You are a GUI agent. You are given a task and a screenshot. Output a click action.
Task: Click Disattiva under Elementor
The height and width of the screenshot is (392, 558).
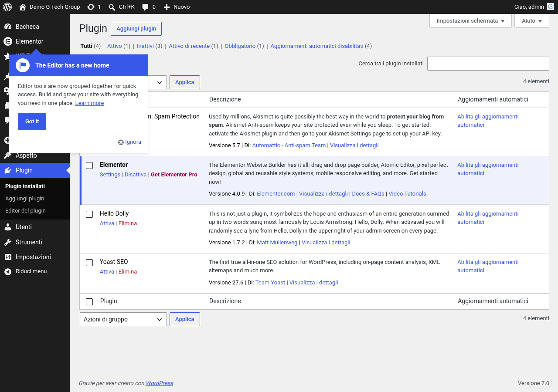tap(136, 175)
